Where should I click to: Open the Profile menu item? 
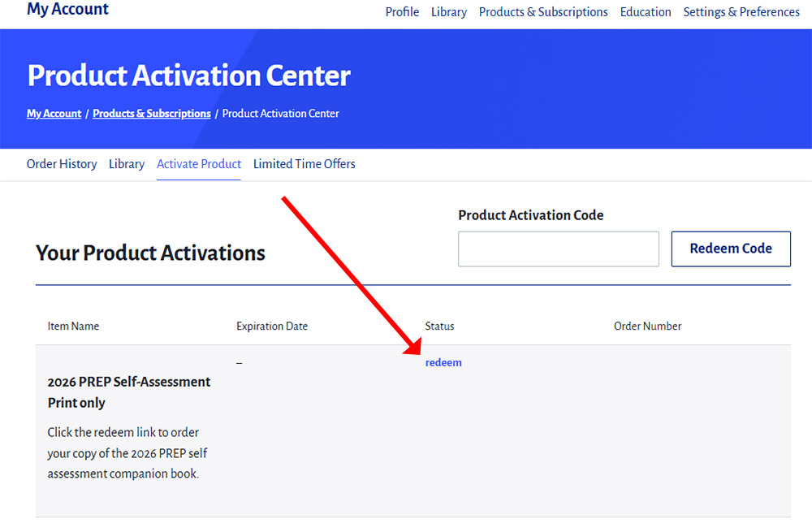point(402,12)
